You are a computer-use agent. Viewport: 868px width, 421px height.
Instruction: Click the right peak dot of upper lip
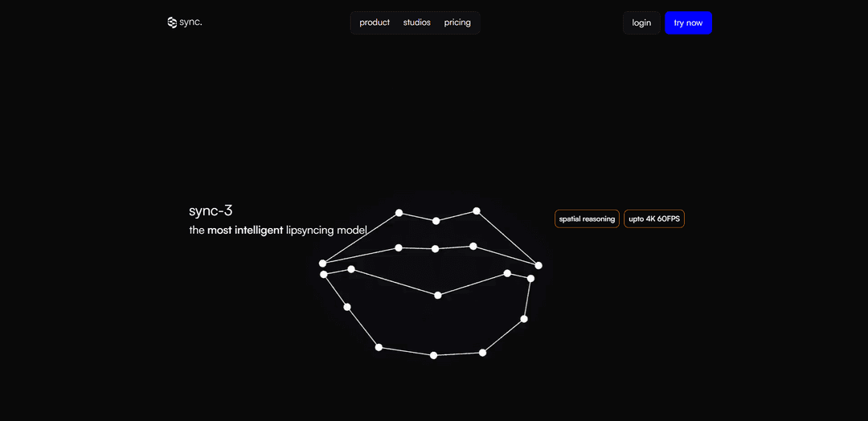477,211
